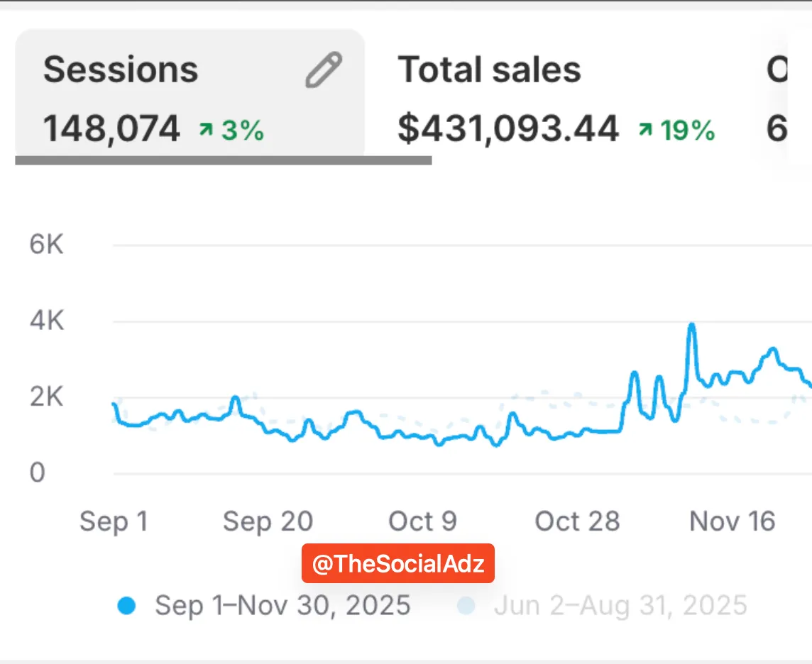The image size is (812, 664).
Task: Click the Nov 16 x-axis label
Action: (x=732, y=521)
